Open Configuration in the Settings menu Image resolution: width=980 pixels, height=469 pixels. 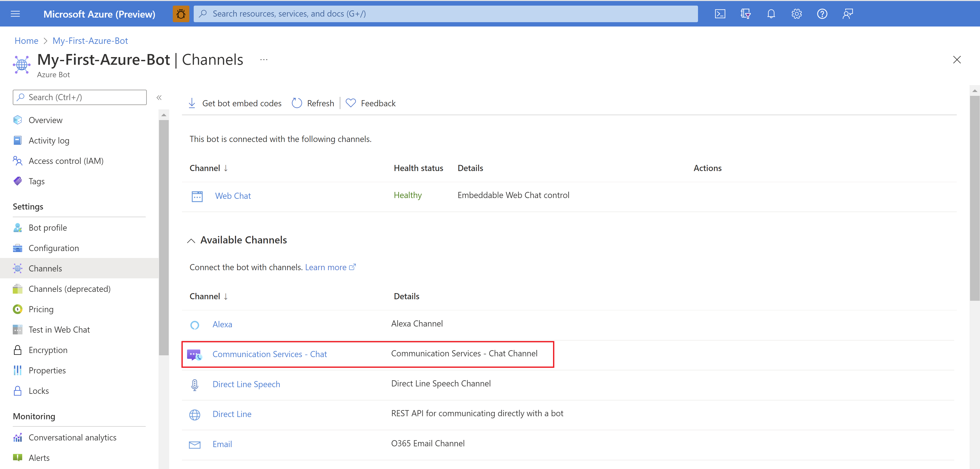coord(54,248)
